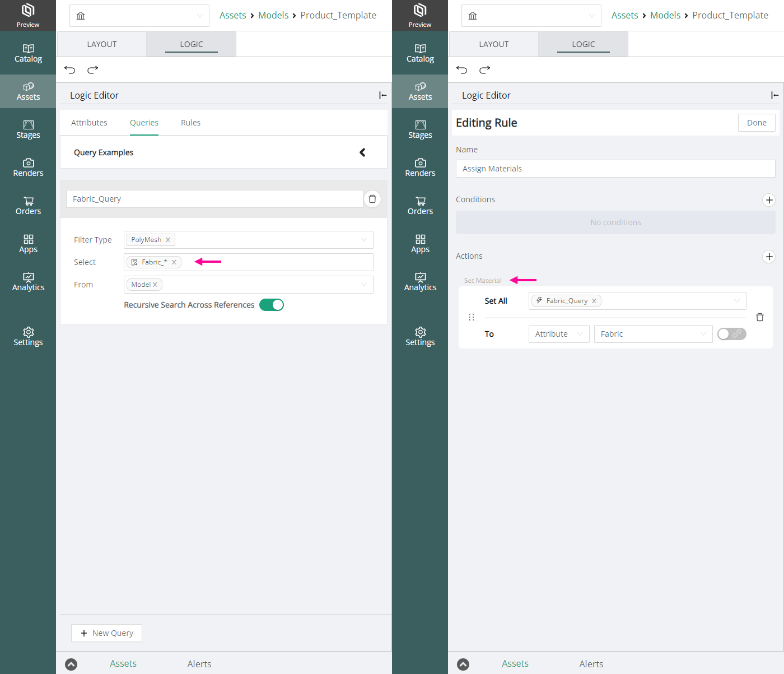Open Renders from the left sidebar
Screen dimensions: 784x674
pos(28,168)
